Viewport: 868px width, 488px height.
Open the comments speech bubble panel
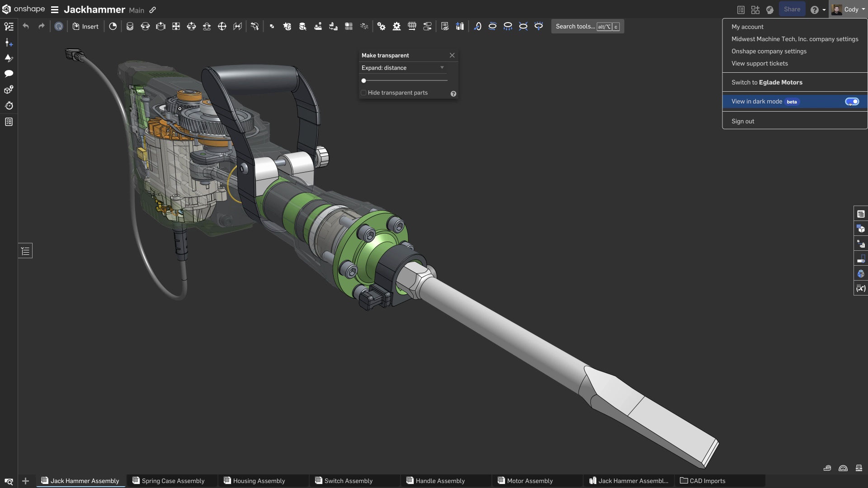pyautogui.click(x=9, y=74)
